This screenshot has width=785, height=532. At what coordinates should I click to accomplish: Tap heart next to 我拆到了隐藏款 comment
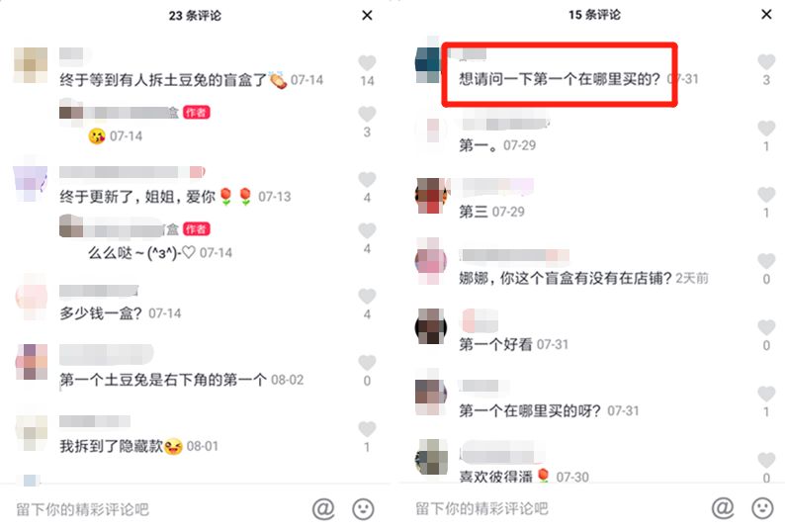pyautogui.click(x=367, y=429)
